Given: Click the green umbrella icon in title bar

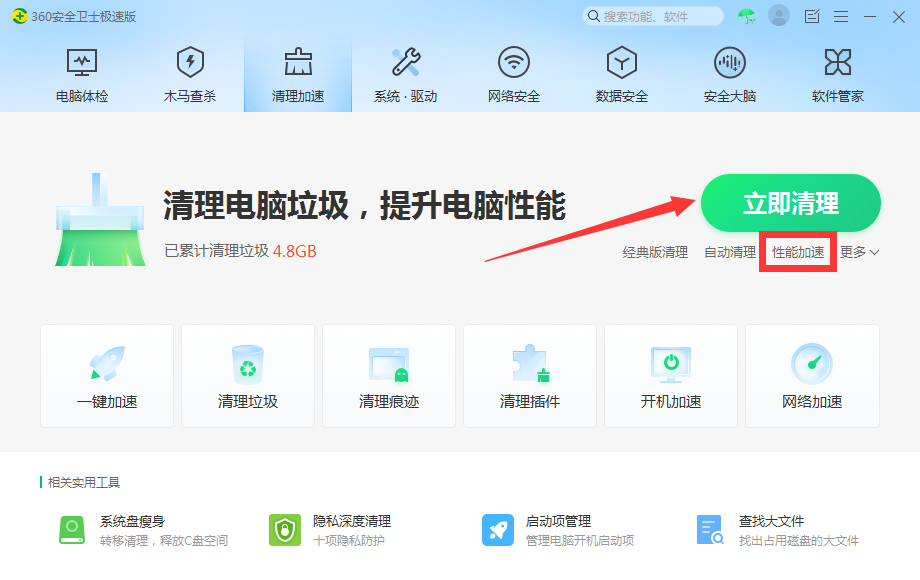Looking at the screenshot, I should pyautogui.click(x=747, y=16).
